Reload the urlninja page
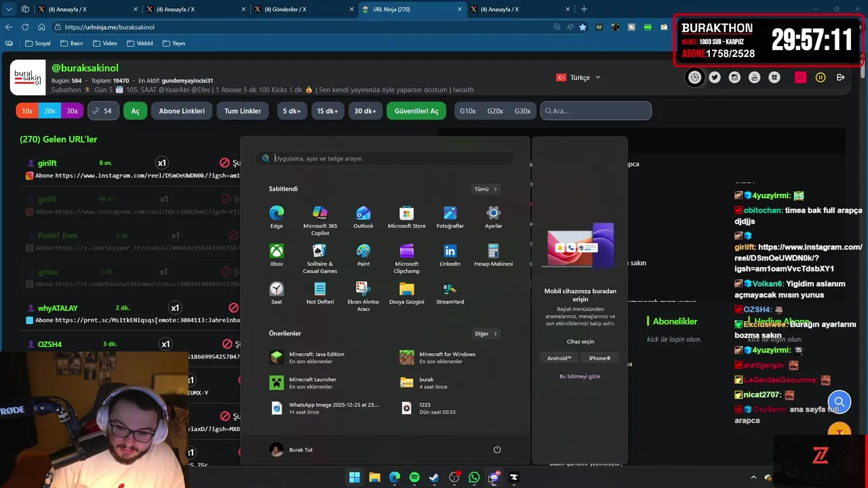Screen dimensions: 868x488 click(25, 27)
